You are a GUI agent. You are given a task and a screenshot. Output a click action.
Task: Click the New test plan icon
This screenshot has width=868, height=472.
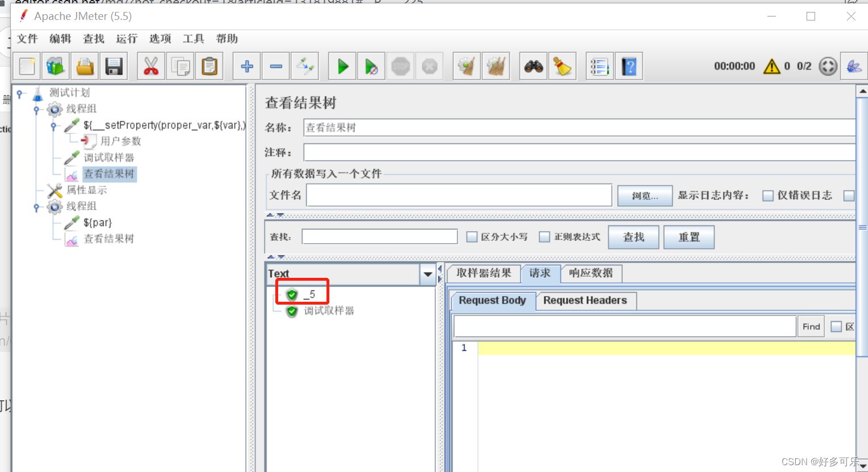[x=27, y=67]
